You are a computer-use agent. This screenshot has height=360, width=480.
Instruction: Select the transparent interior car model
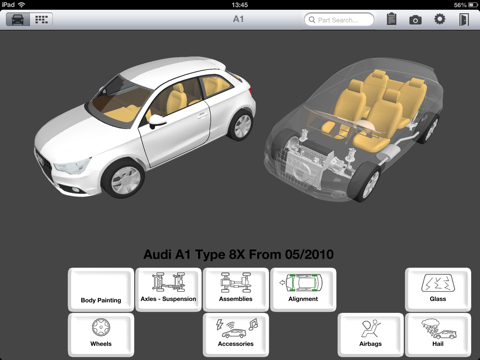coord(353,130)
